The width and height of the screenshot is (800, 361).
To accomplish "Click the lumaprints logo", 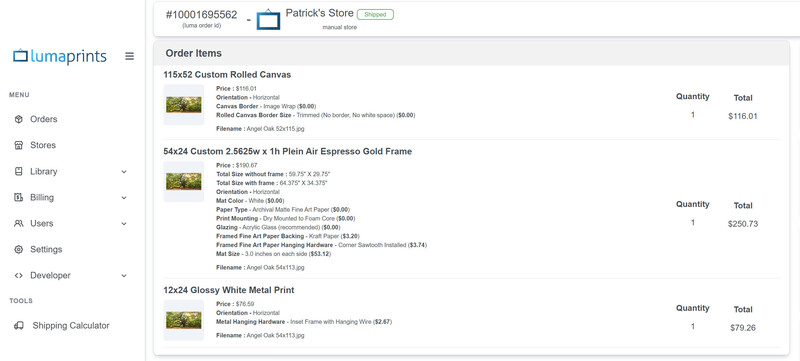I will tap(60, 56).
